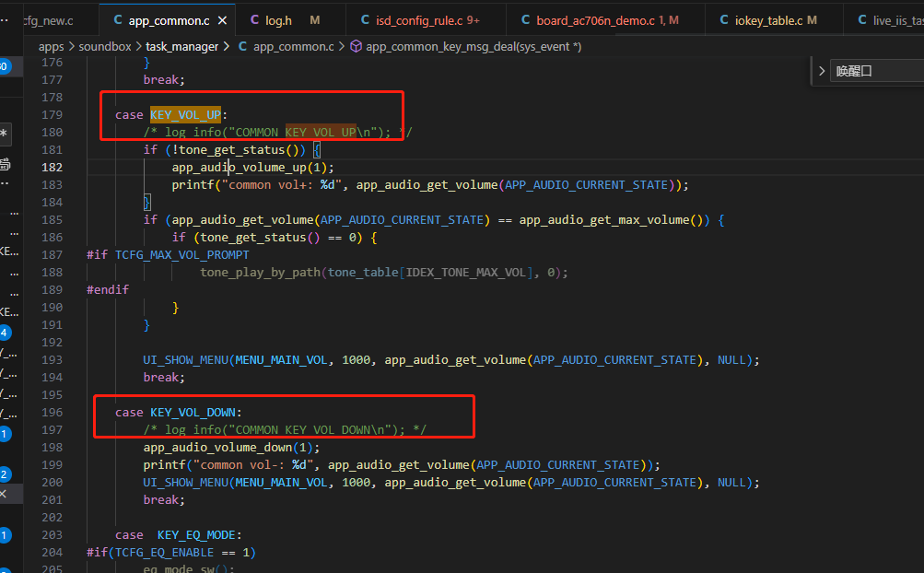This screenshot has width=924, height=573.
Task: Click the KEY_EQ_MODE case label
Action: click(196, 535)
